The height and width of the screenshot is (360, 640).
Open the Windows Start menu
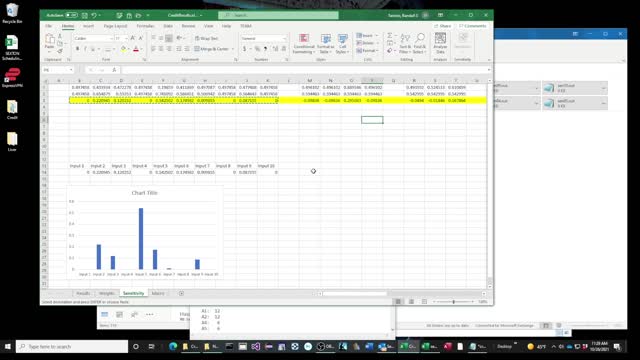(7, 347)
